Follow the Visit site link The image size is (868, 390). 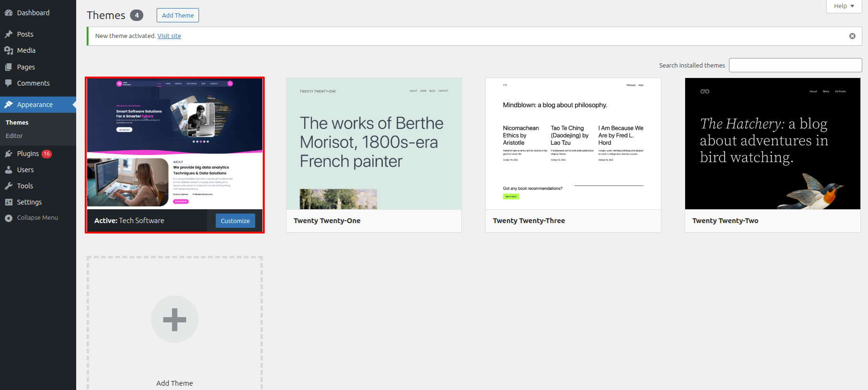point(169,36)
